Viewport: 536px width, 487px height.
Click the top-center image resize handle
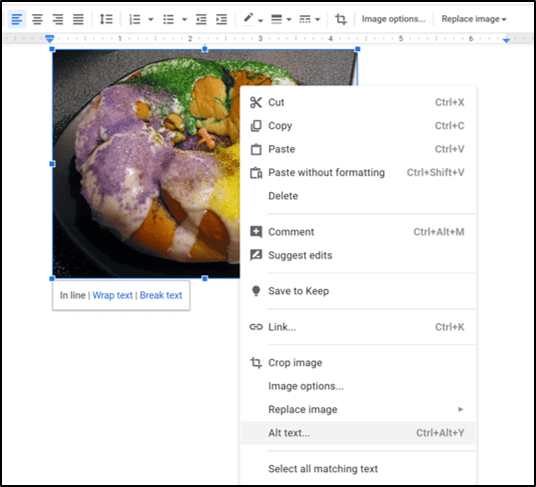[205, 49]
